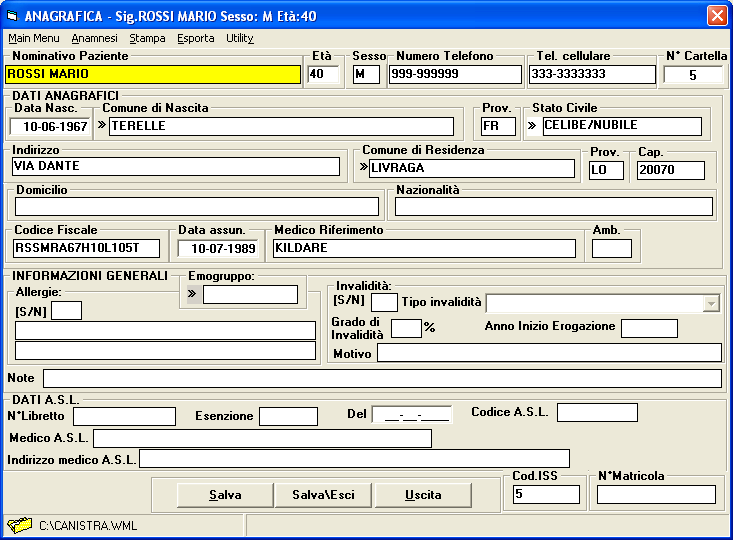Click the Motivo field

click(550, 353)
